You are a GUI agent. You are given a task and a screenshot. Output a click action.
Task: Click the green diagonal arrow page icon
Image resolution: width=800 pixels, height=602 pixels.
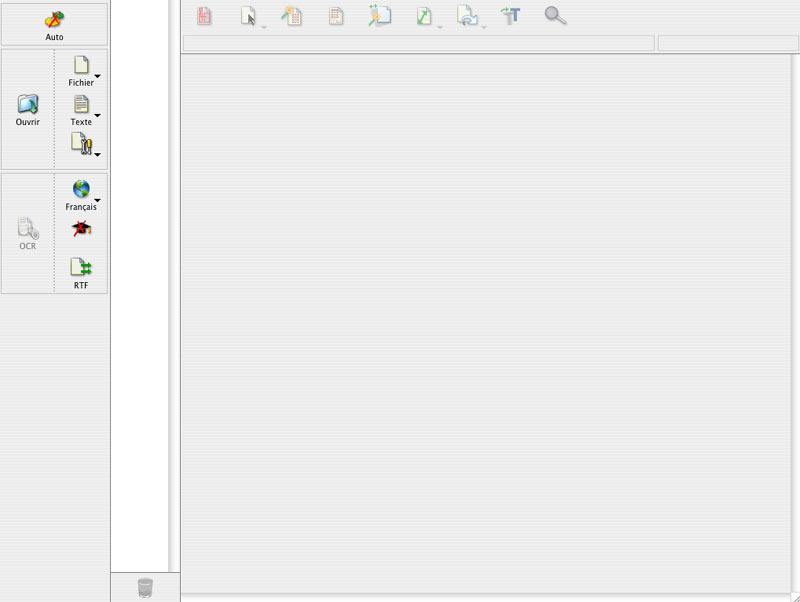pyautogui.click(x=423, y=16)
